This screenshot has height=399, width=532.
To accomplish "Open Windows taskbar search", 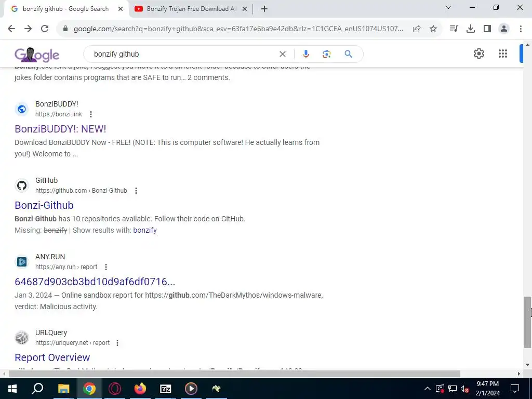I will click(x=37, y=389).
